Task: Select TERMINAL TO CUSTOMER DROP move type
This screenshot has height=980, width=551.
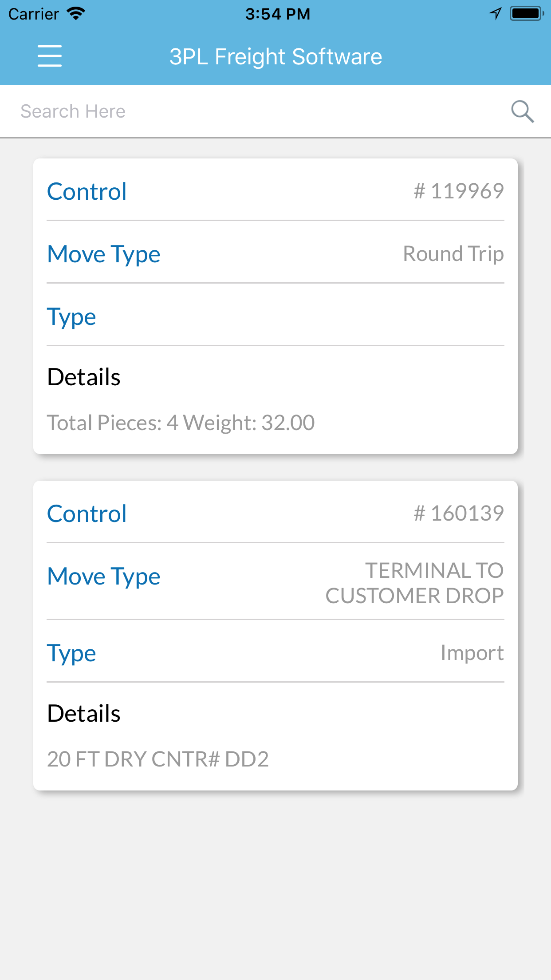Action: (414, 583)
